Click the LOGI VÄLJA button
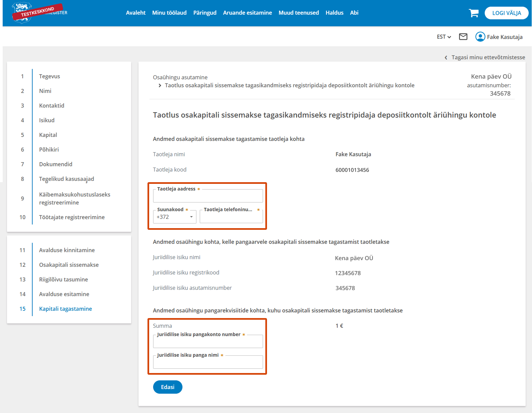 tap(506, 13)
